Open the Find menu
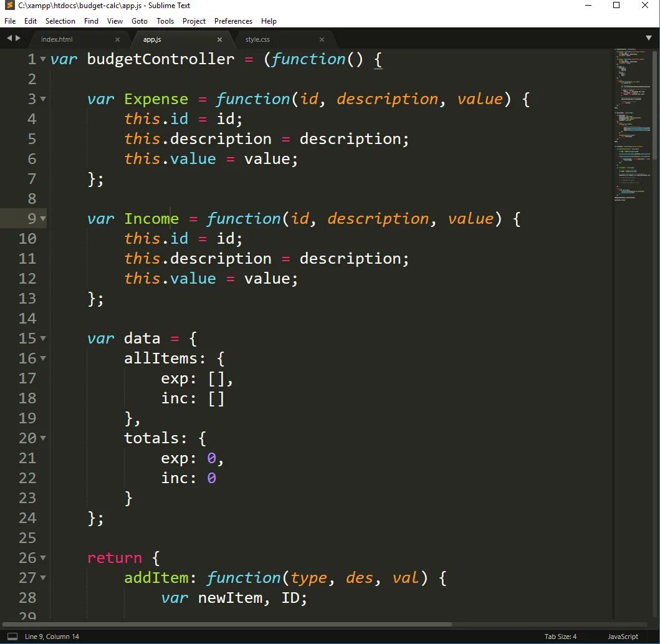Screen dimensions: 660x644 91,21
